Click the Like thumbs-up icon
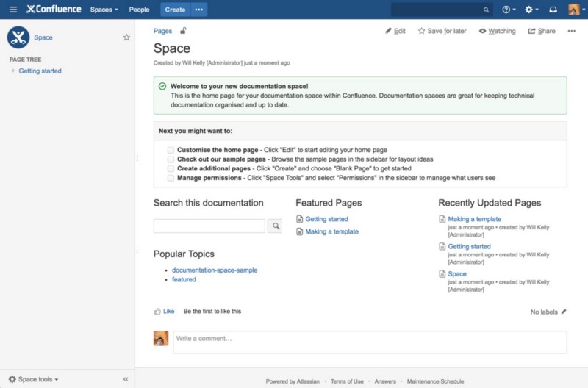Viewport: 588px width, 388px height. tap(157, 312)
